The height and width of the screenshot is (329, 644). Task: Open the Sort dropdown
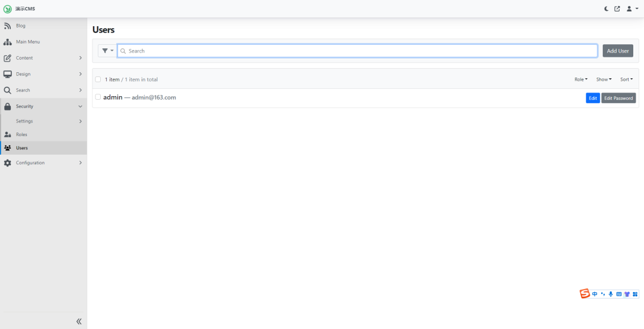click(x=626, y=79)
